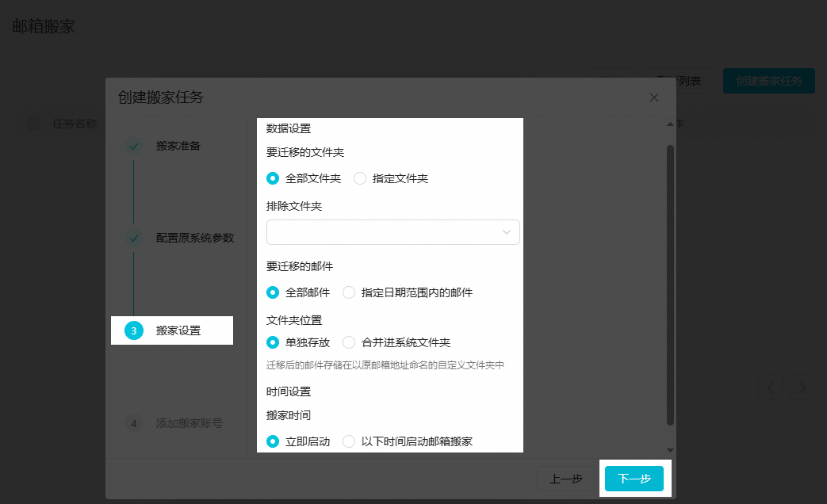Viewport: 827px width, 504px height.
Task: Select 单独存放 folder location
Action: (298, 342)
